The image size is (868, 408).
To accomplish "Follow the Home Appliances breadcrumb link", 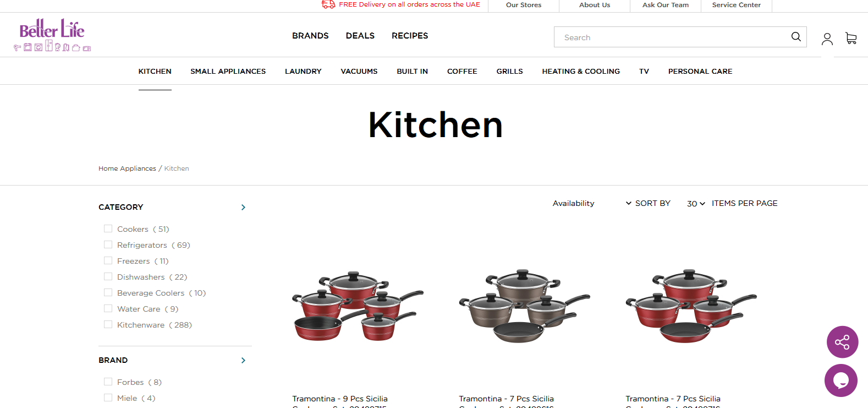I will (127, 168).
